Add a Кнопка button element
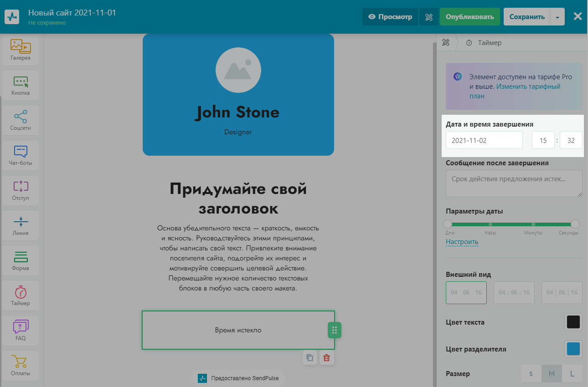The image size is (588, 387). [x=21, y=85]
